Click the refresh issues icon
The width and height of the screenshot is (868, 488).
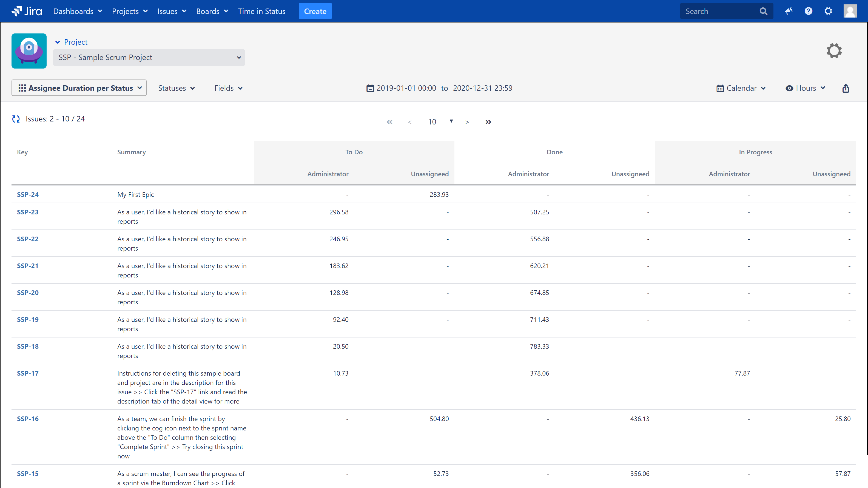pos(16,119)
